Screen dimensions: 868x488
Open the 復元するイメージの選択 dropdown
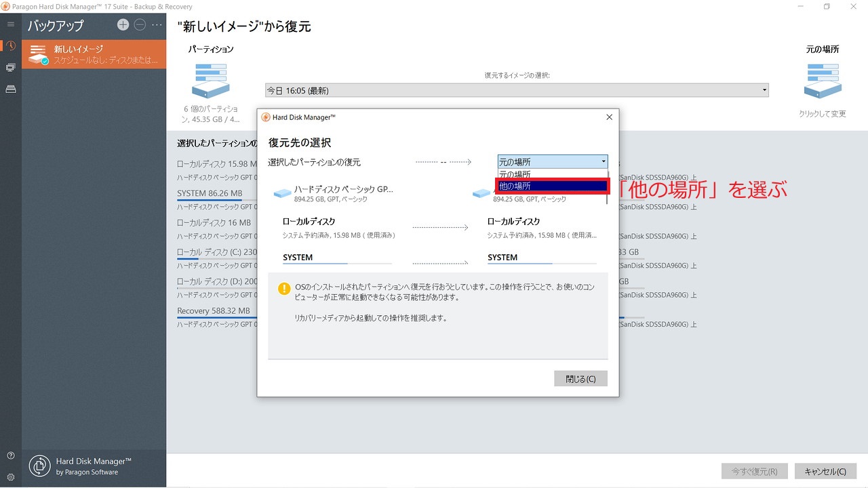(517, 90)
